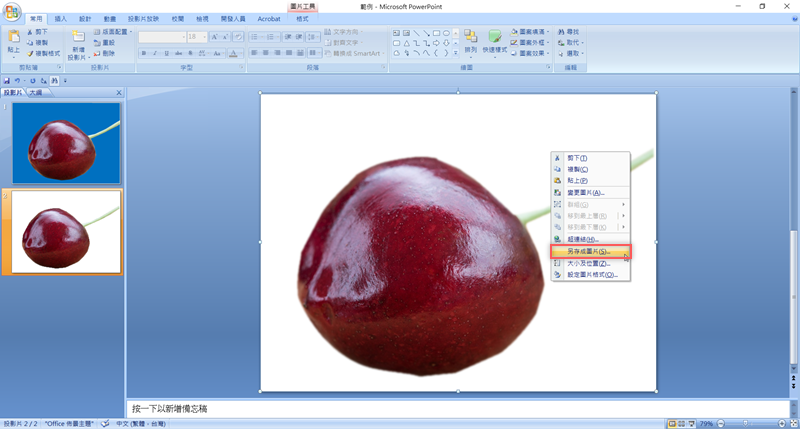Toggle Italic formatting in font group
This screenshot has width=800, height=429.
pos(156,53)
